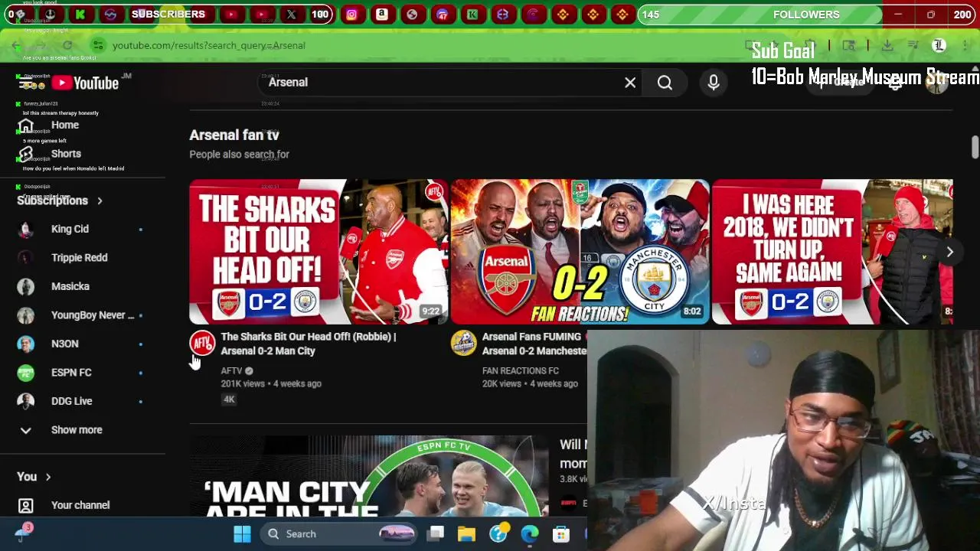Open FAN REACTIONS FC channel avatar
Viewport: 980px width, 551px height.
click(463, 344)
